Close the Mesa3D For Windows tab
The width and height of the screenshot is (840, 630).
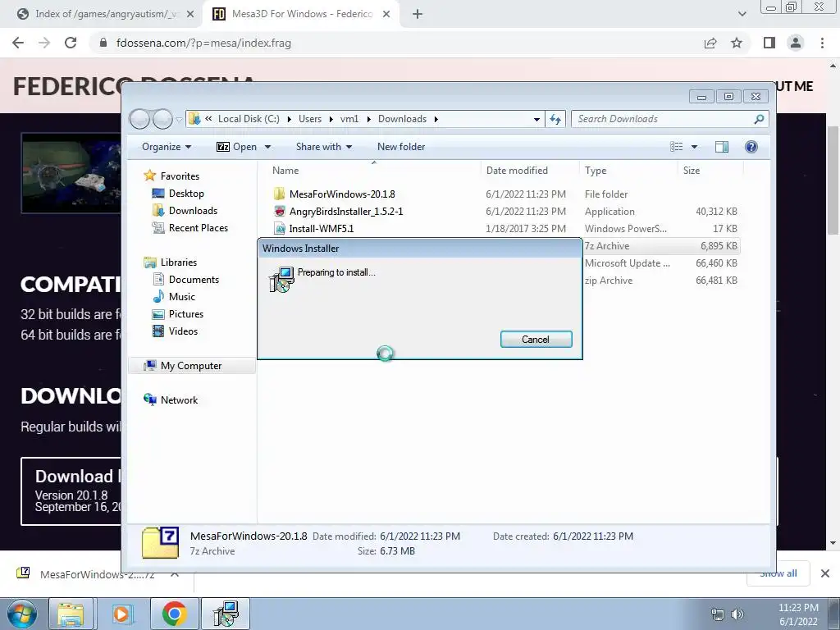click(x=386, y=14)
